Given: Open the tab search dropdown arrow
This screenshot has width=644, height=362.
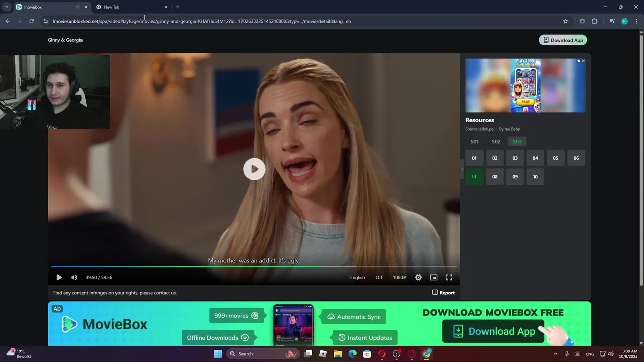Looking at the screenshot, I should click(7, 7).
